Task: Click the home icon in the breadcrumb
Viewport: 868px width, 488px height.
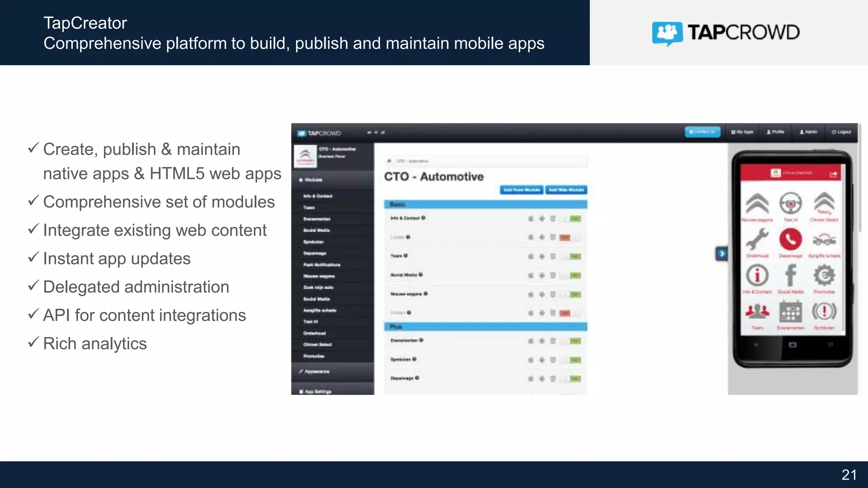Action: pos(389,161)
